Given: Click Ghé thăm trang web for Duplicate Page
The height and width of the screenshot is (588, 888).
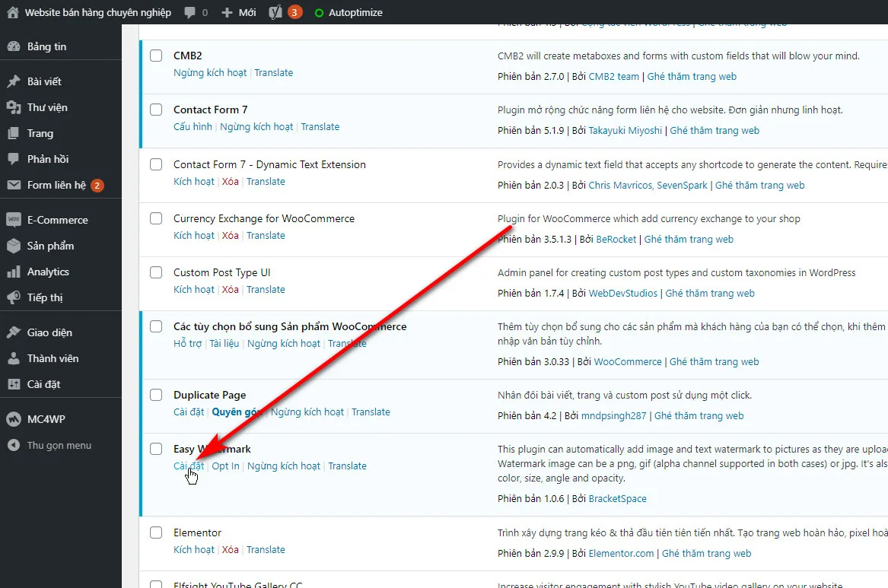Looking at the screenshot, I should click(699, 415).
